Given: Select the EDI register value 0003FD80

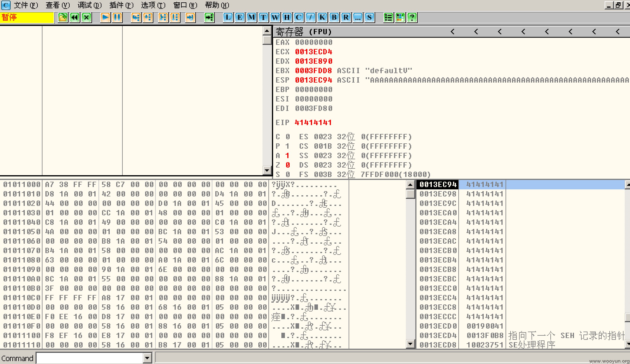Looking at the screenshot, I should (x=314, y=108).
